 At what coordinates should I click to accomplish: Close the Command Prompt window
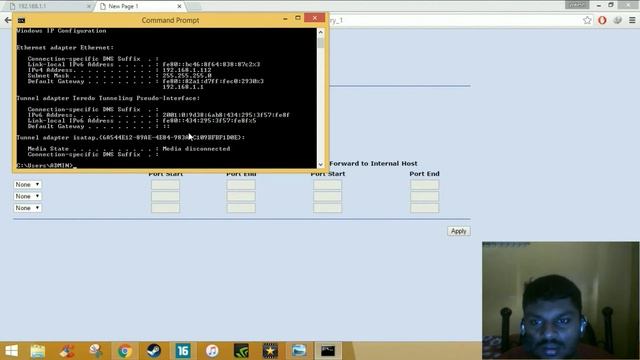315,18
